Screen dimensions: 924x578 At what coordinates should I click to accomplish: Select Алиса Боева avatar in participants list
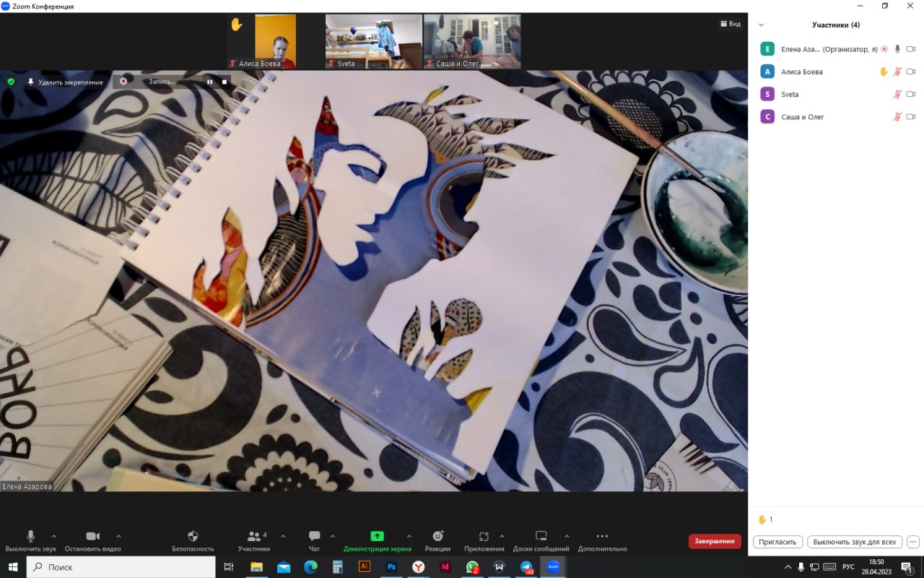tap(767, 72)
